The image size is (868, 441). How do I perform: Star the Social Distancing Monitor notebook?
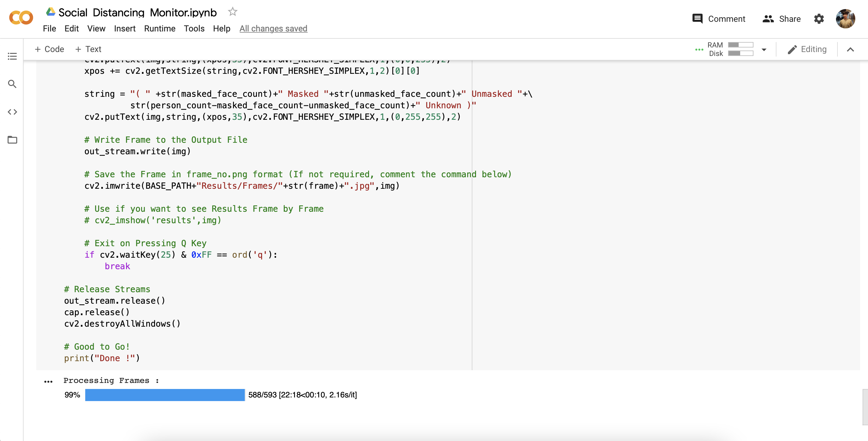(x=232, y=12)
